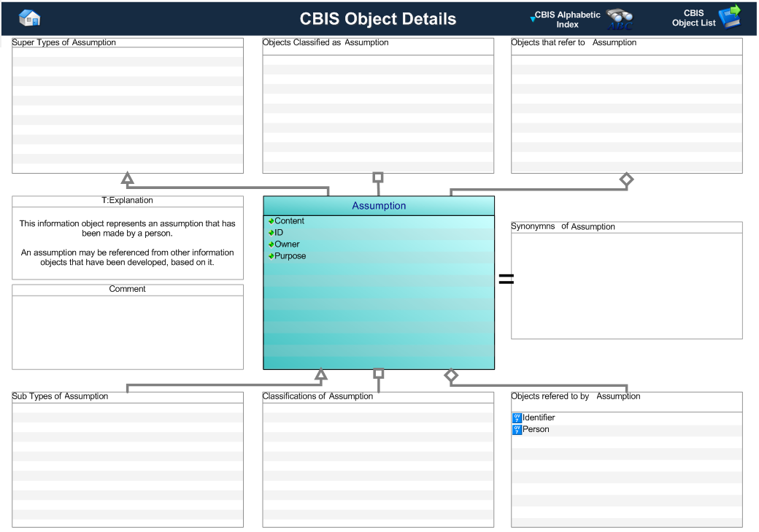Select the Content attribute text

click(x=290, y=220)
